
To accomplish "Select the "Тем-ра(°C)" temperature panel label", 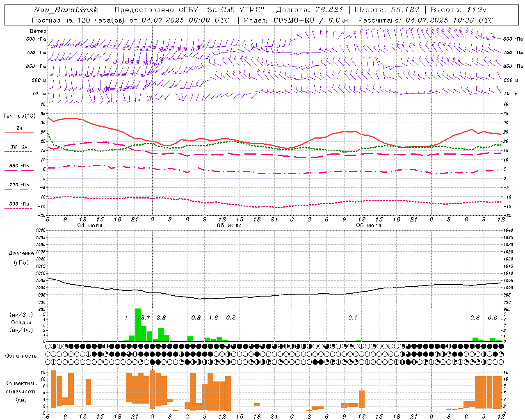I will [x=19, y=116].
